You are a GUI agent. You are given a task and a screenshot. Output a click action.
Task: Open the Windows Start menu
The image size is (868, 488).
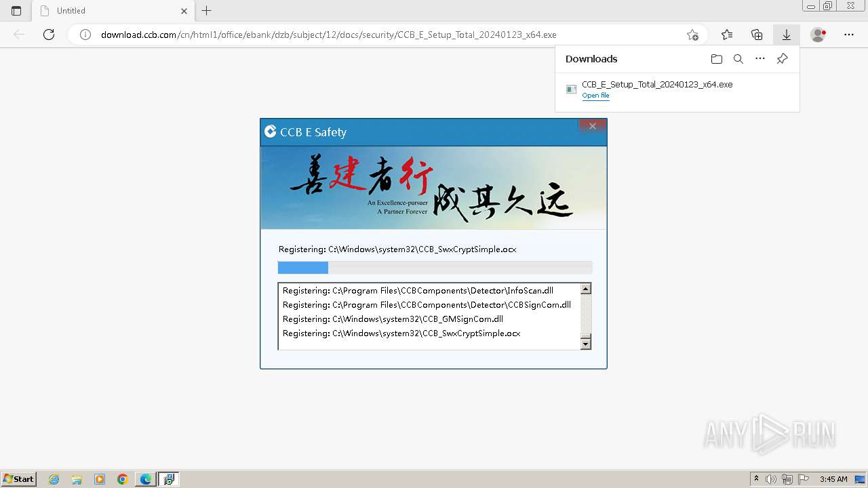coord(19,479)
